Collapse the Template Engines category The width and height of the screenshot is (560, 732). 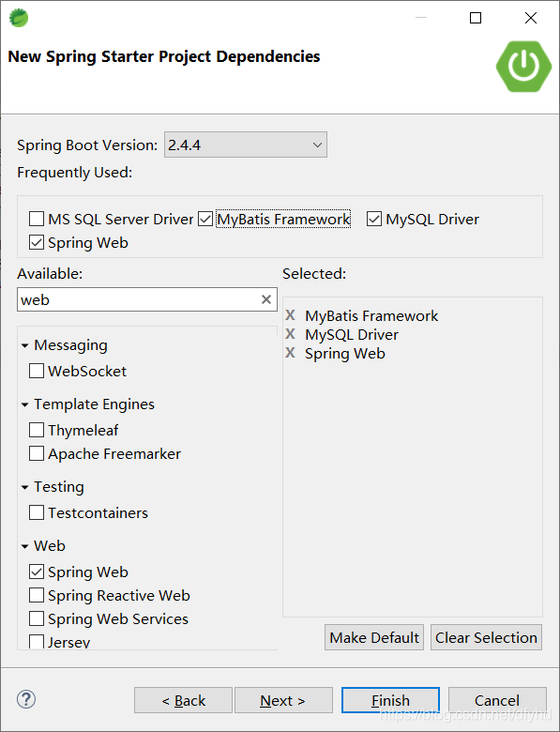24,404
